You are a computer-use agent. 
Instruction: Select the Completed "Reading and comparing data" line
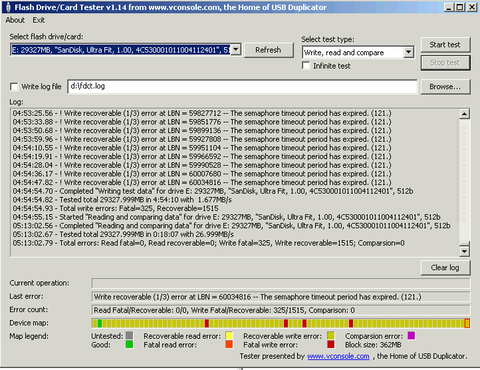tap(232, 226)
